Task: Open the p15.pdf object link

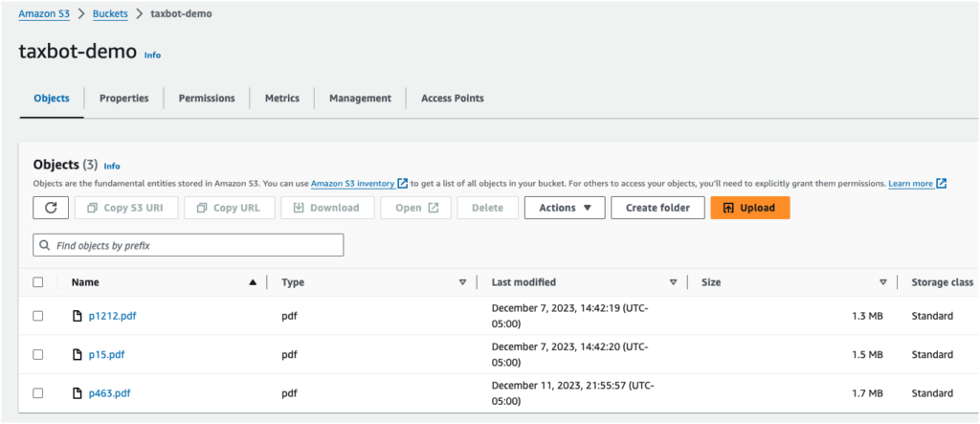Action: pos(106,354)
